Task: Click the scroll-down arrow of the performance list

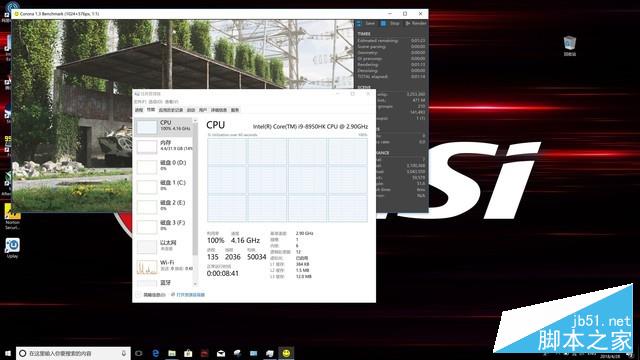Action: [195, 284]
